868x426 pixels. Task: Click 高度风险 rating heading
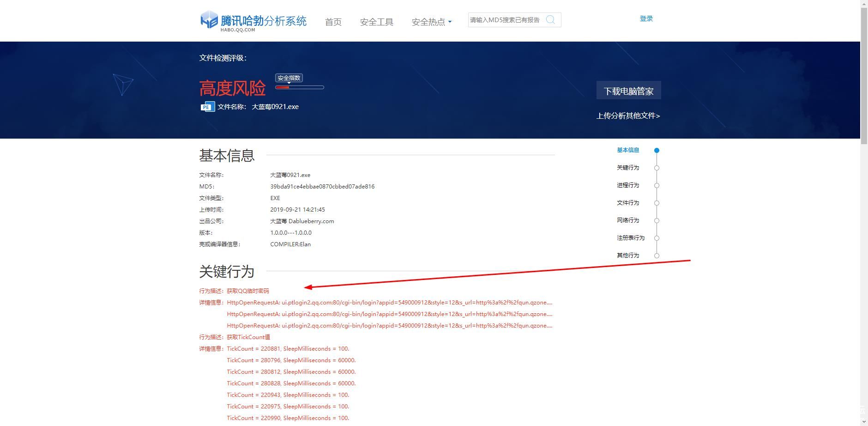pos(232,88)
